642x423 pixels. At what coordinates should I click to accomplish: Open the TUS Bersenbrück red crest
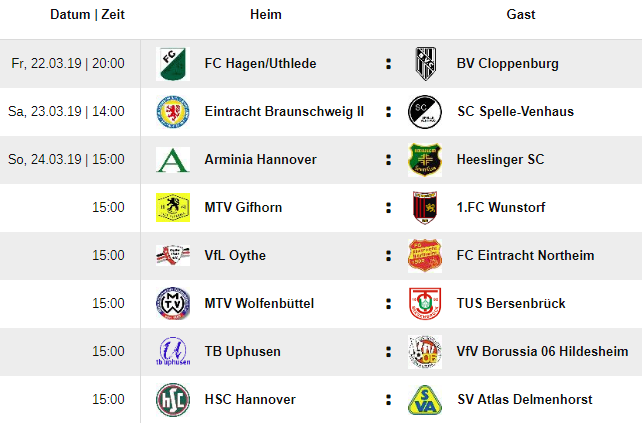[425, 303]
